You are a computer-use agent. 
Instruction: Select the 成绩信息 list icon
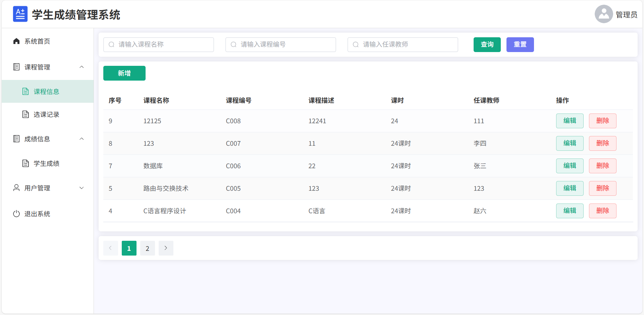16,139
